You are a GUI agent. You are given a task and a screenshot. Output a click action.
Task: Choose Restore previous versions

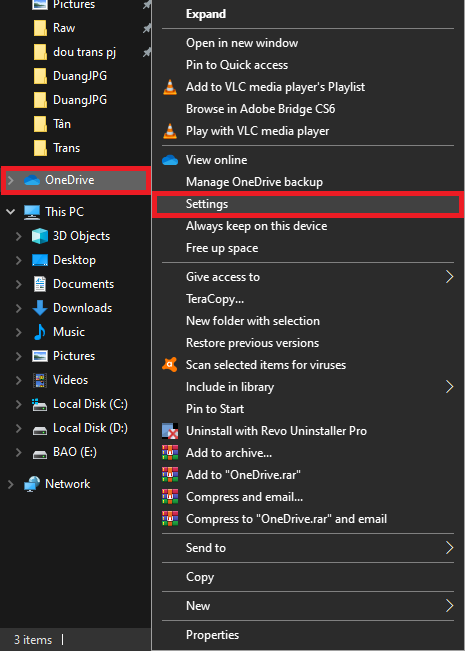click(x=308, y=343)
